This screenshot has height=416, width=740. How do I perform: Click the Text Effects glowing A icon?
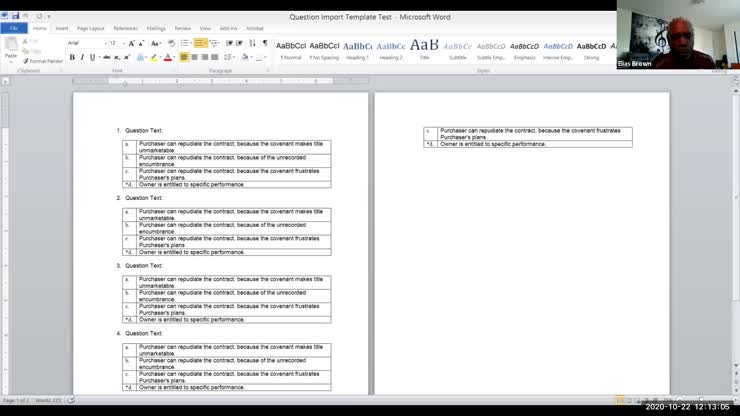point(140,58)
